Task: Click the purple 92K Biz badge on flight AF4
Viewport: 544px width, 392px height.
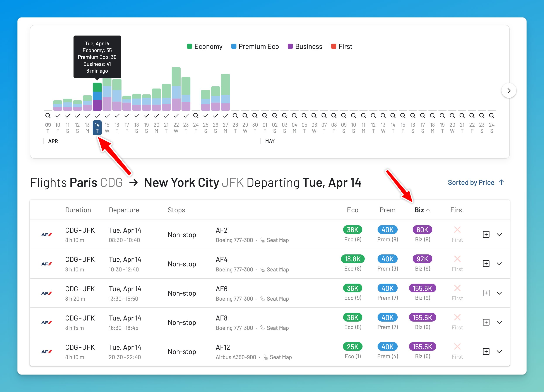Action: point(422,259)
